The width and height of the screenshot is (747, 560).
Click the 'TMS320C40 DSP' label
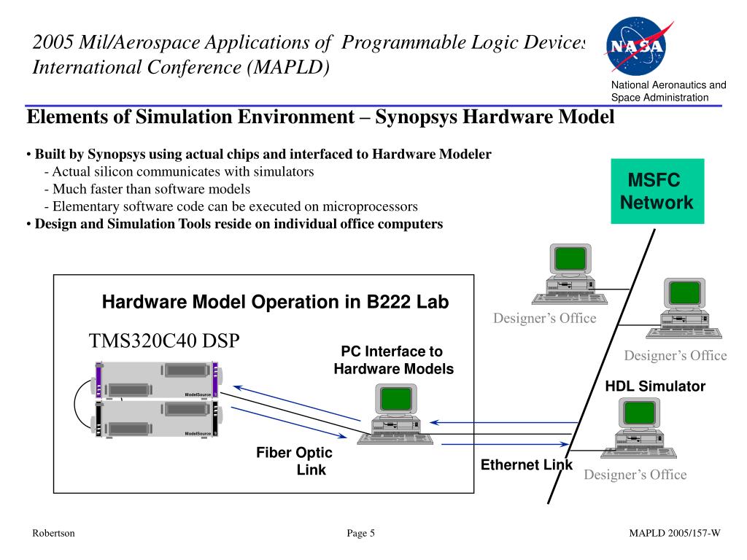[x=164, y=341]
